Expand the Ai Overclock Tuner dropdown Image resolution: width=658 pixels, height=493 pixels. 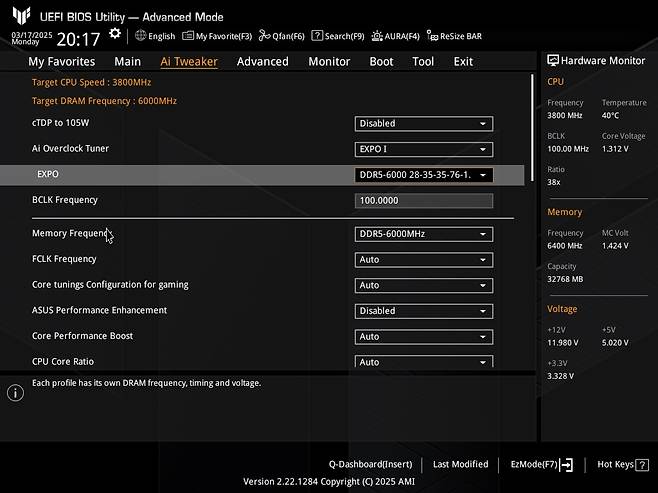coord(424,149)
